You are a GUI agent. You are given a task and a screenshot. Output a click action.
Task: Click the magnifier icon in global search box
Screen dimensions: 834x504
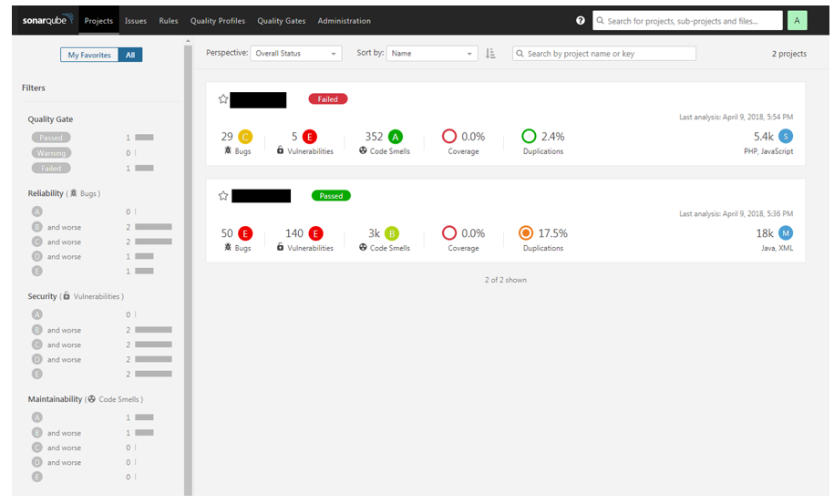(x=600, y=21)
